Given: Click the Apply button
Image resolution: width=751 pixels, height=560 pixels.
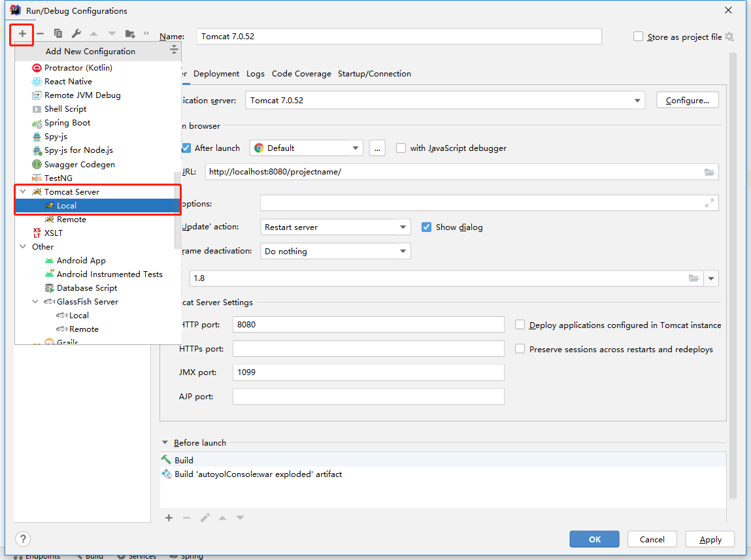Looking at the screenshot, I should [710, 540].
